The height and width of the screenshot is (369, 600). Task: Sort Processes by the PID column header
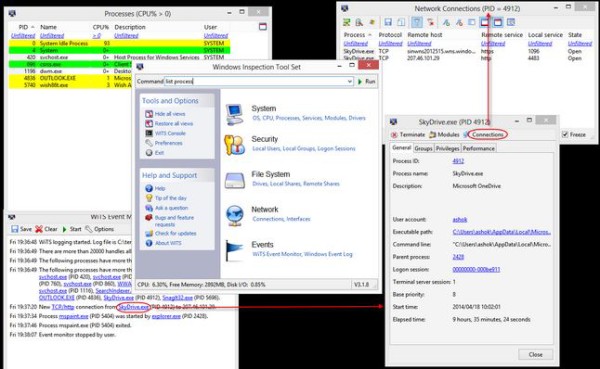coord(23,27)
